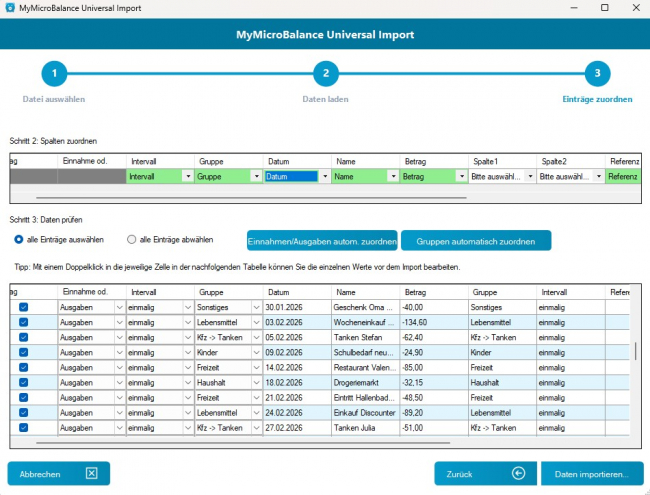Expand the Betrag column mapping dropdown
This screenshot has width=650, height=495.
pyautogui.click(x=461, y=177)
